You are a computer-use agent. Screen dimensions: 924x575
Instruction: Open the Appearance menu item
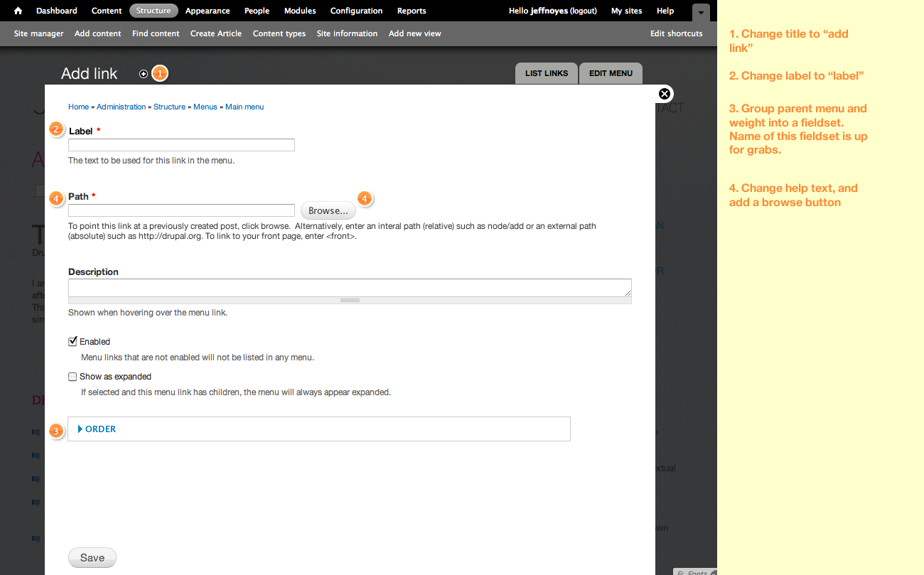click(208, 11)
